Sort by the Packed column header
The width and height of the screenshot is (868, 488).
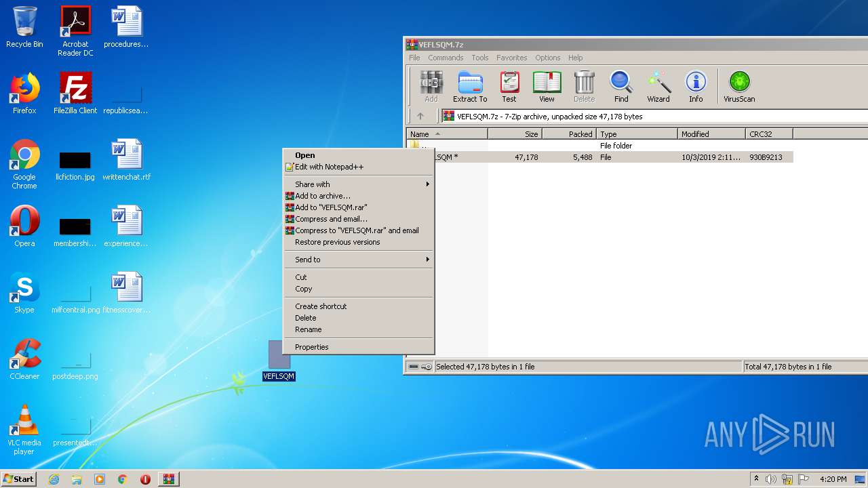(x=569, y=134)
